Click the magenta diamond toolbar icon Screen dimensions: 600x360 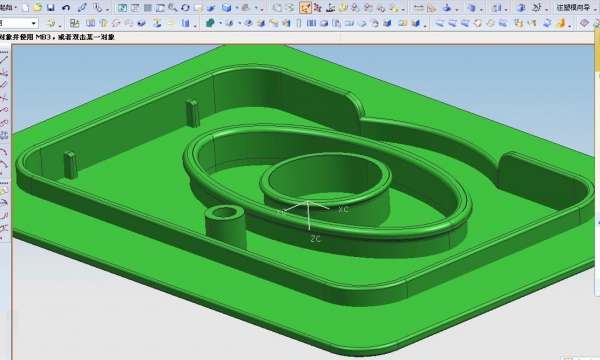click(584, 23)
